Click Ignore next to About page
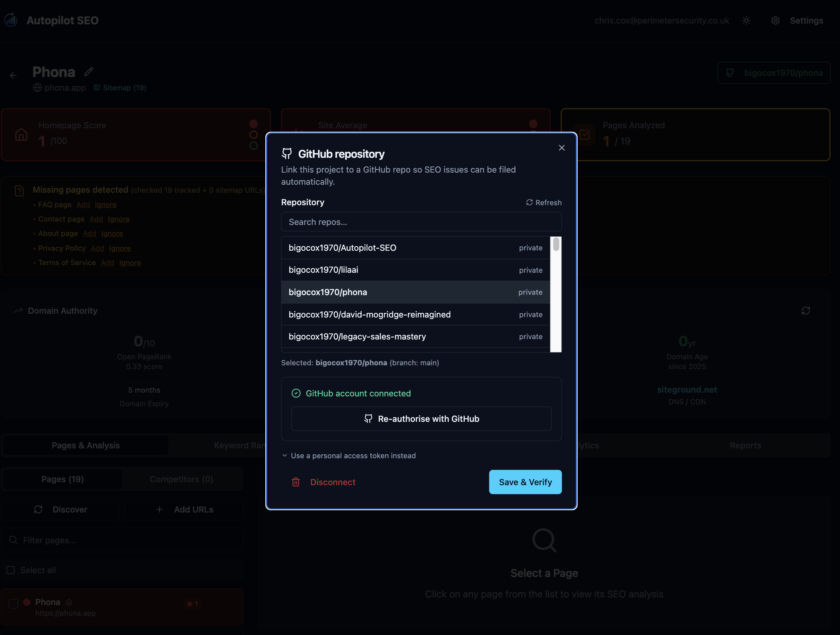This screenshot has width=840, height=635. (x=112, y=234)
